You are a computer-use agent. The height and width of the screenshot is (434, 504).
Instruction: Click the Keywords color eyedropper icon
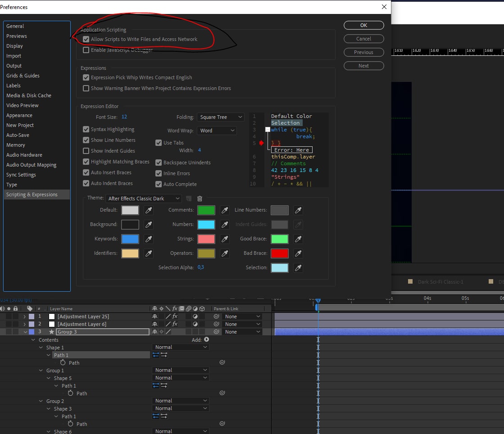pos(149,239)
